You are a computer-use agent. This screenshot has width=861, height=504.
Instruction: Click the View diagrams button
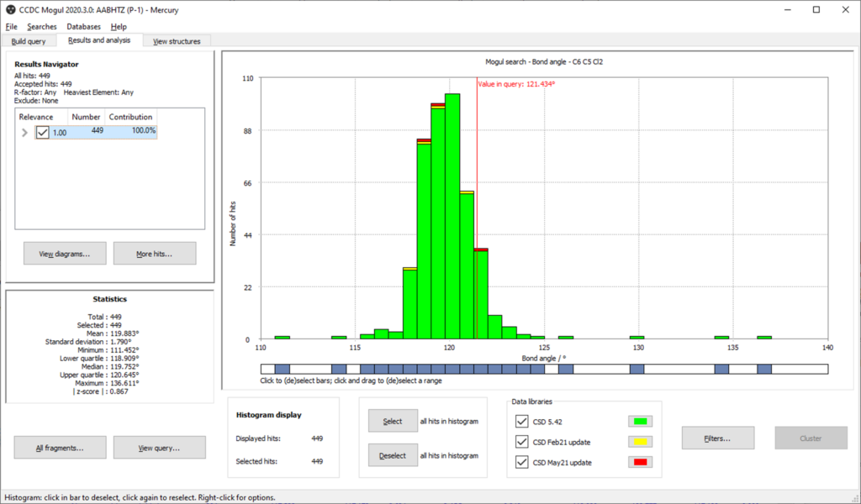[x=64, y=253]
